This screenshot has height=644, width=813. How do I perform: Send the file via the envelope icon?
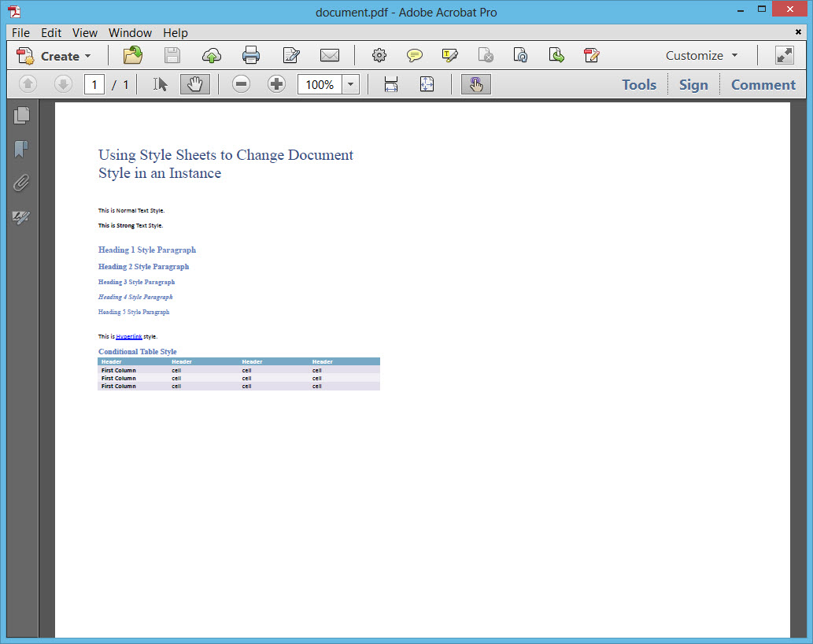pos(330,55)
